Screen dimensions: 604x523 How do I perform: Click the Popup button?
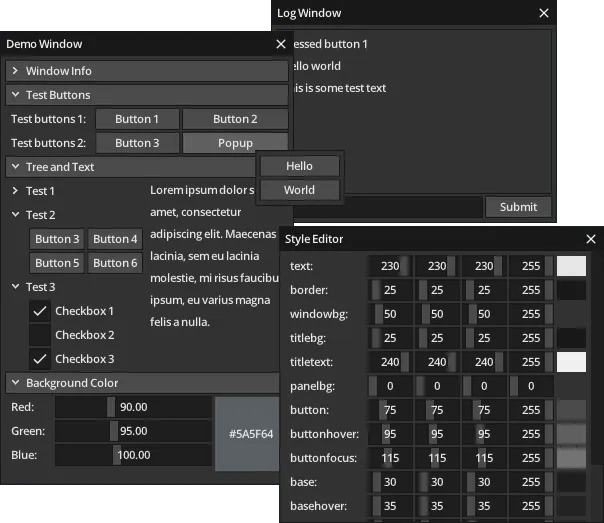[x=235, y=143]
